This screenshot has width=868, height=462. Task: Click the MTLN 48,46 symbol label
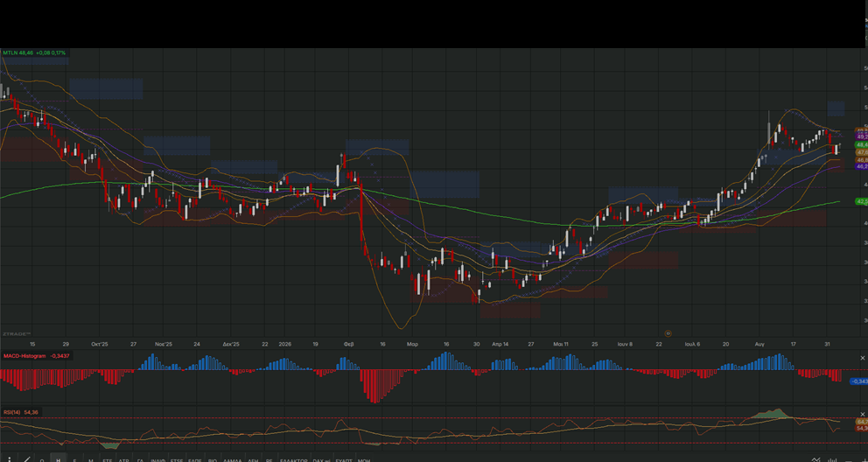click(18, 52)
